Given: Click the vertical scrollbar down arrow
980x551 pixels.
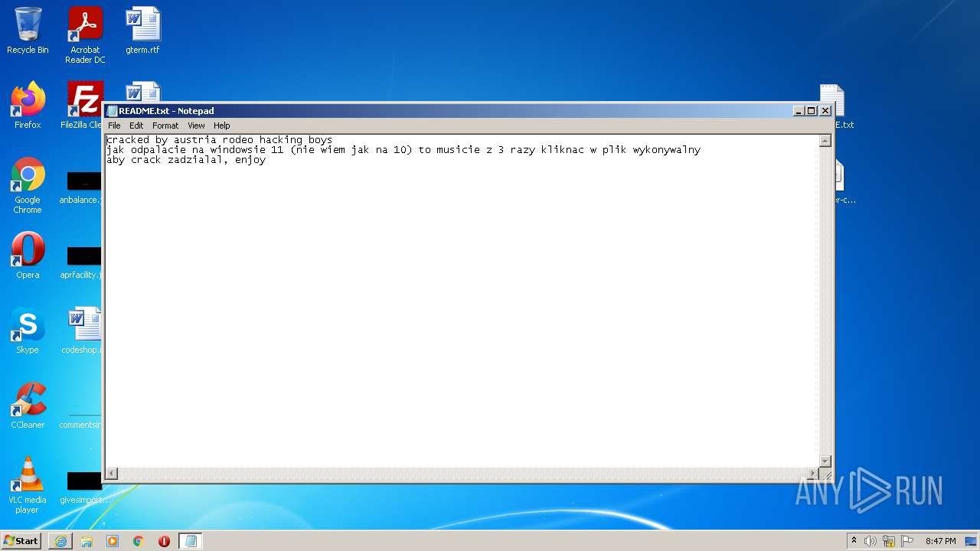Looking at the screenshot, I should [x=825, y=461].
